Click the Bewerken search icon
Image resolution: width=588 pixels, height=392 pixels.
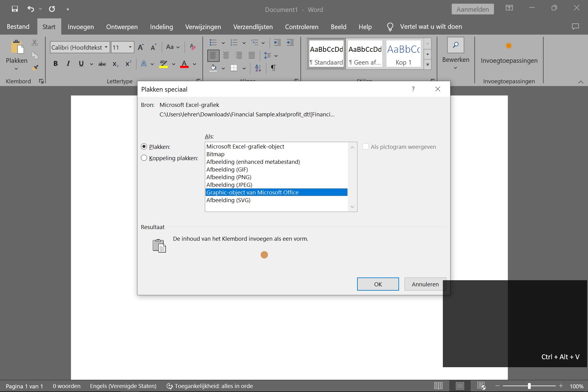coord(455,45)
